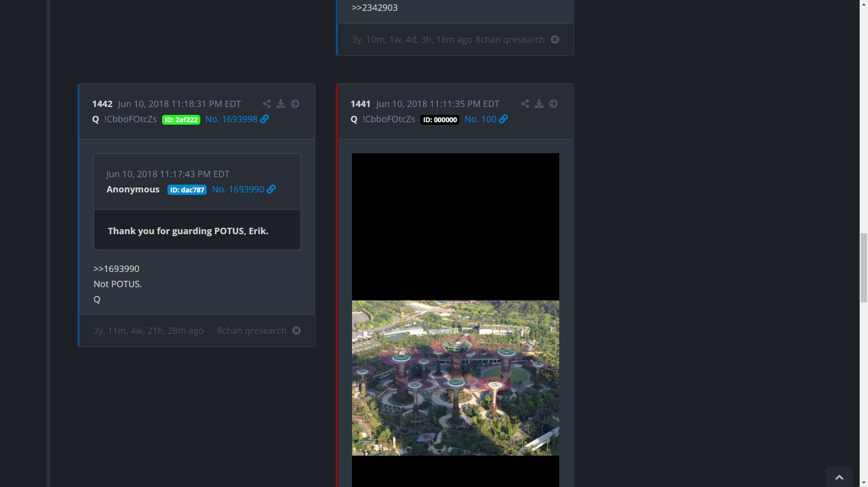Share post 1442 via share icon
868x487 pixels.
(x=267, y=104)
